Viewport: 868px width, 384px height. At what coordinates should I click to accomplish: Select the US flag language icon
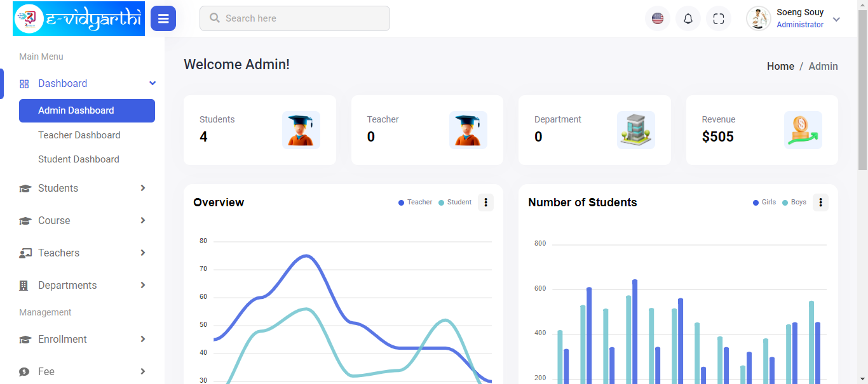[657, 18]
